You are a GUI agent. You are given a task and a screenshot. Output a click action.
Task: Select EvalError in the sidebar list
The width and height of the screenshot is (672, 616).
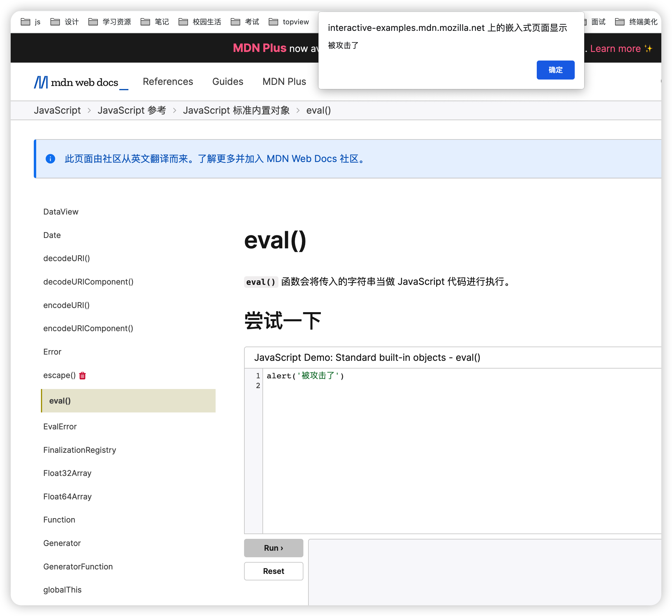[60, 427]
